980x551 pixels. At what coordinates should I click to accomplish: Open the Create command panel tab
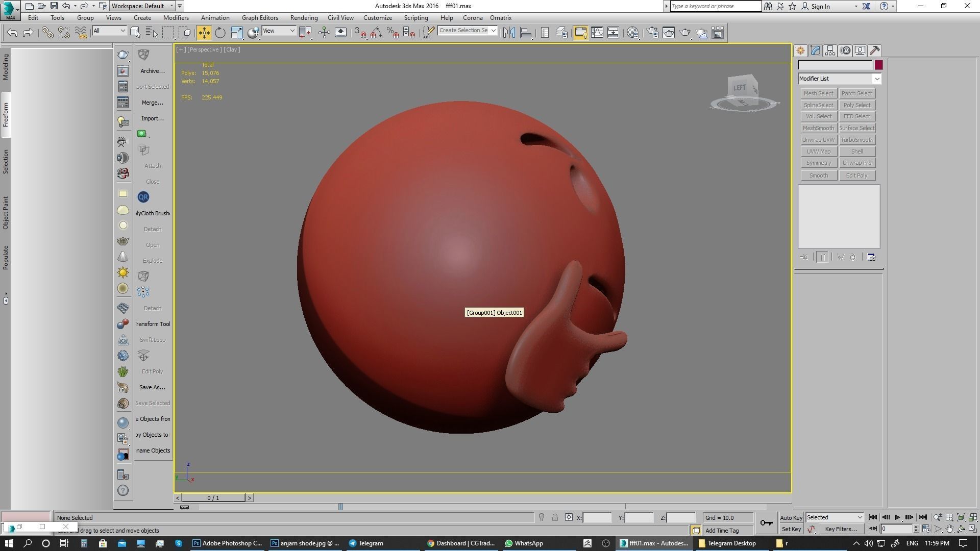click(800, 51)
